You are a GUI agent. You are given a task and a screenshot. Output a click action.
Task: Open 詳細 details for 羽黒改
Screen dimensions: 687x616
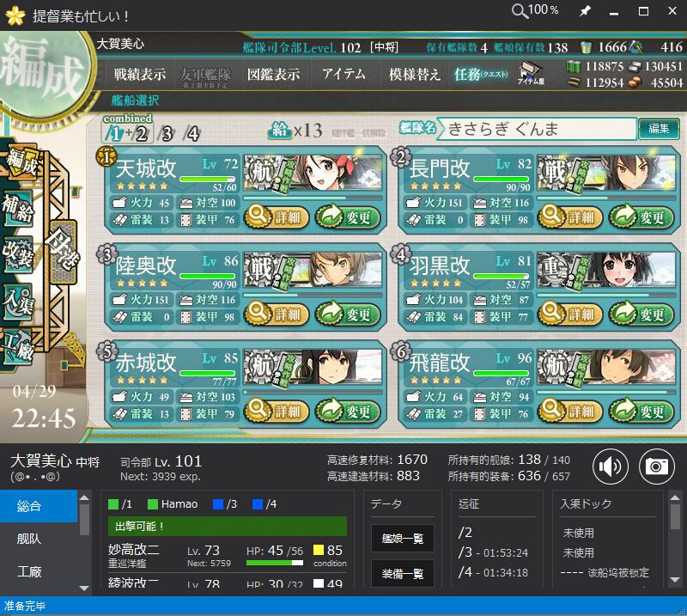(x=569, y=314)
